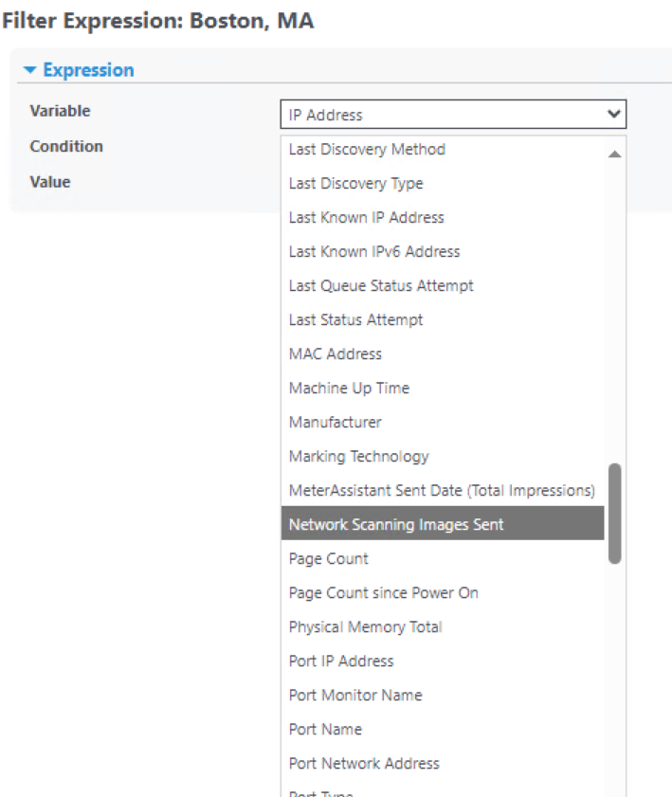The height and width of the screenshot is (797, 672).
Task: Select Last Discovery Method option
Action: pyautogui.click(x=367, y=150)
